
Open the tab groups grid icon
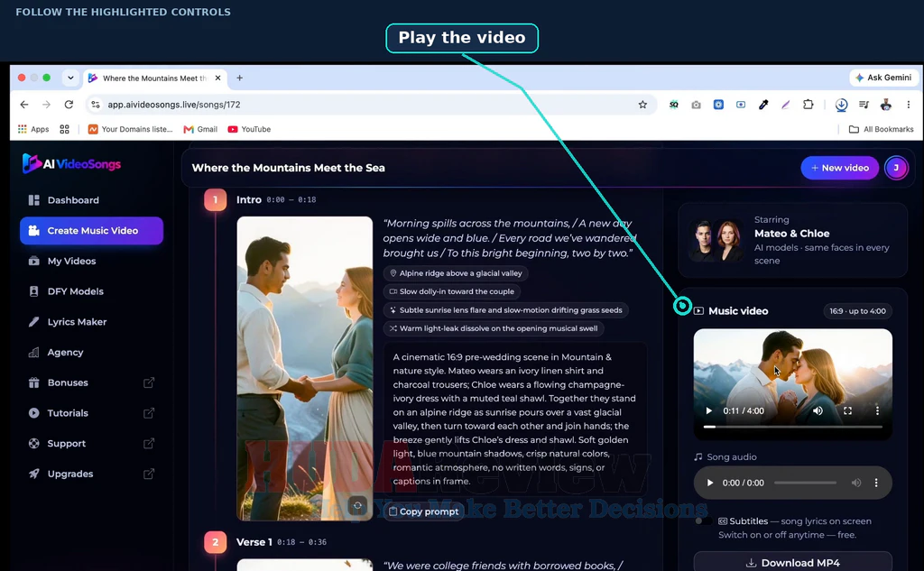click(x=64, y=129)
